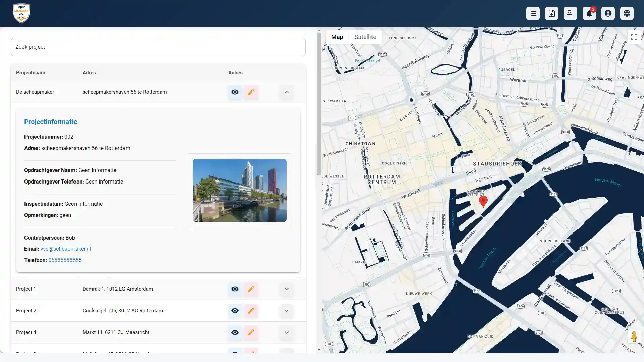Expand the Project 4 row
Viewport: 644px width, 362px height.
(286, 332)
